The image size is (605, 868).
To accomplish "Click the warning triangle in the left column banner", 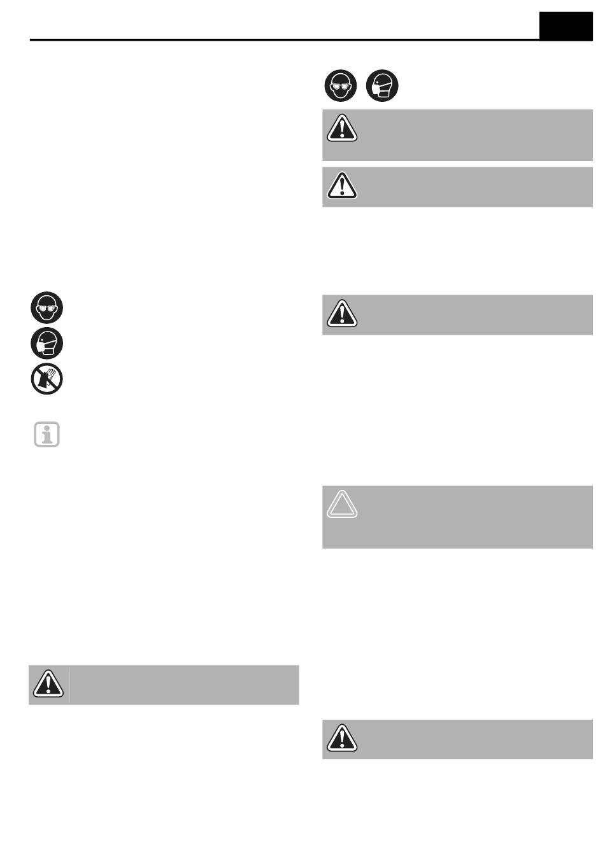I will click(48, 683).
